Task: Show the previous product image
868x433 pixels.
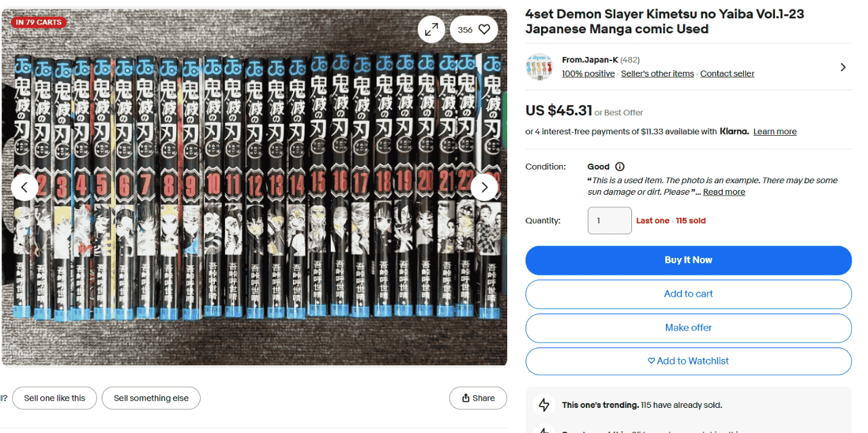Action: coord(24,187)
